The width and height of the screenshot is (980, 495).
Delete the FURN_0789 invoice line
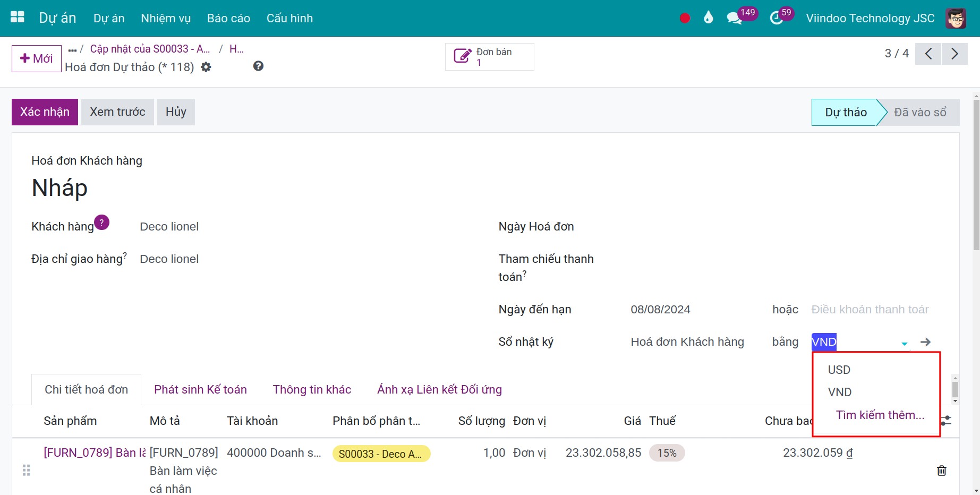tap(941, 471)
